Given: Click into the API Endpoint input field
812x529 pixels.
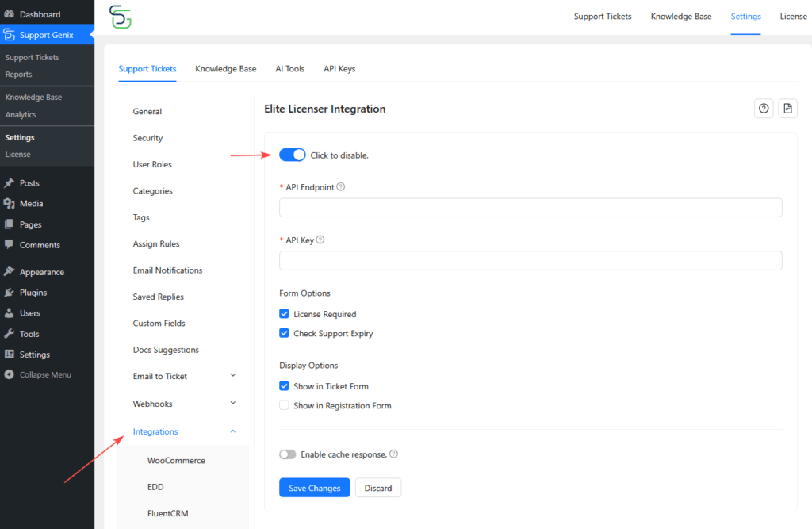Looking at the screenshot, I should click(530, 208).
